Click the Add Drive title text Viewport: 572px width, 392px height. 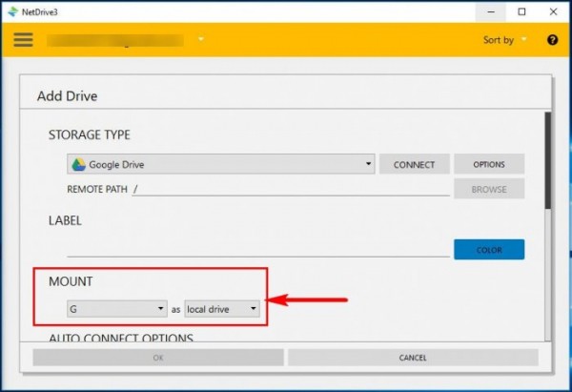[x=67, y=96]
